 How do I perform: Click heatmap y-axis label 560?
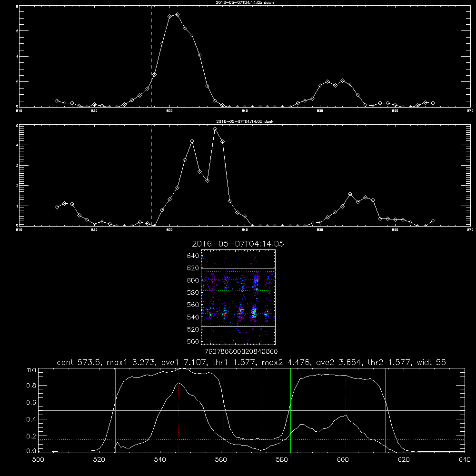pyautogui.click(x=193, y=305)
